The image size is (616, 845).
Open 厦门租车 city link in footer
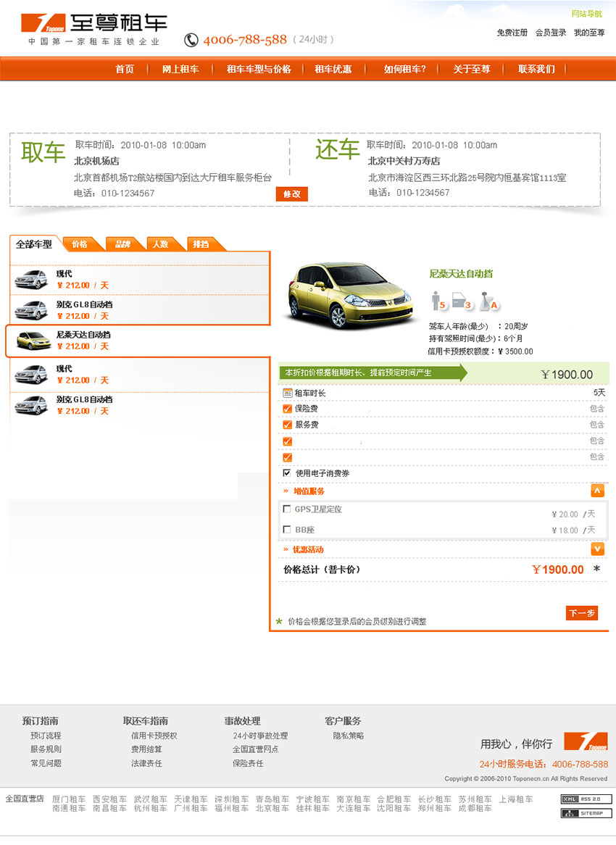(69, 799)
